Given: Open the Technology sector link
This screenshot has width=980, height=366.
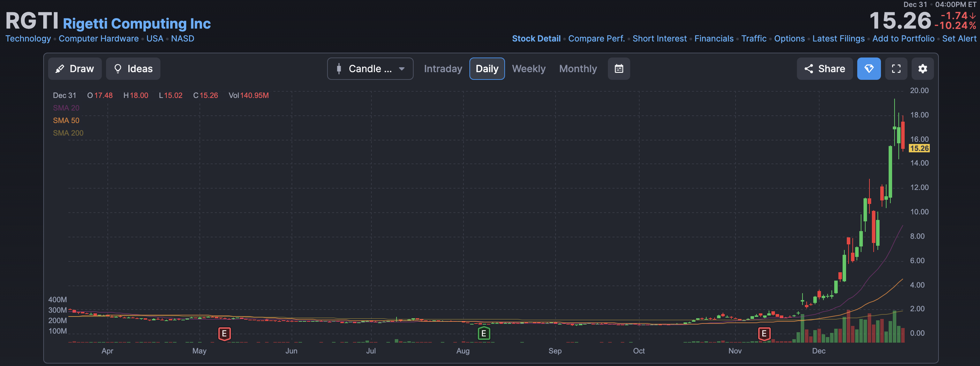Looking at the screenshot, I should (x=28, y=39).
